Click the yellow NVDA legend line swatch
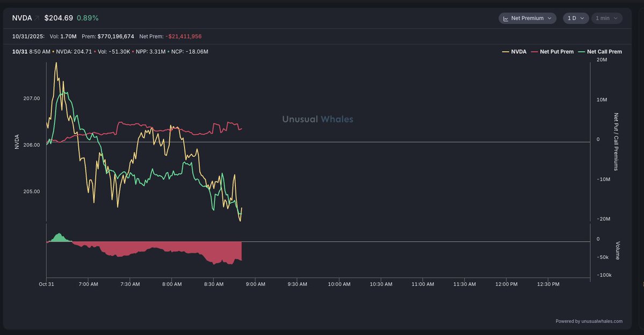This screenshot has width=644, height=335. click(505, 52)
